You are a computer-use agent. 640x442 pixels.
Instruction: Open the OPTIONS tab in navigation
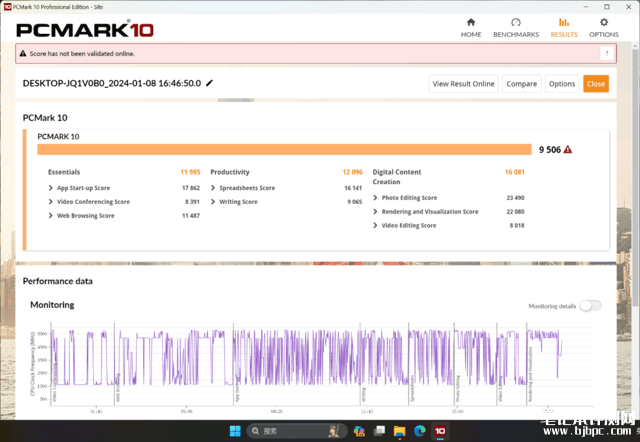click(x=604, y=28)
